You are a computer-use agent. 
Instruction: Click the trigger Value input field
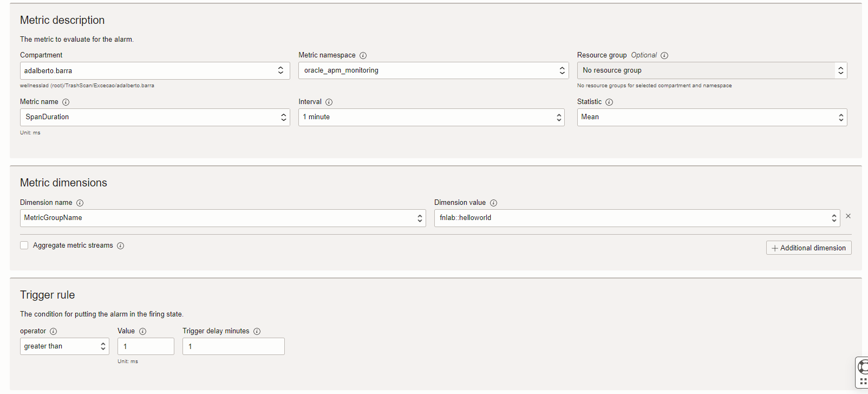coord(146,346)
